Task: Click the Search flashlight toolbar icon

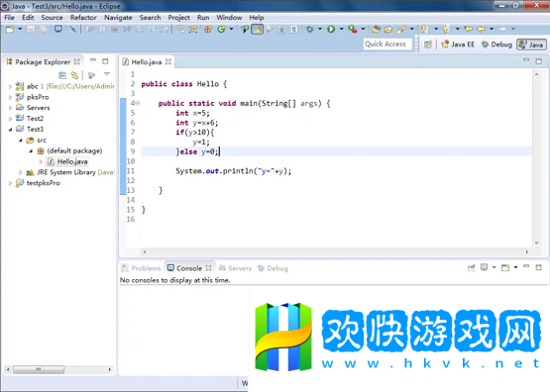Action: coord(401,30)
